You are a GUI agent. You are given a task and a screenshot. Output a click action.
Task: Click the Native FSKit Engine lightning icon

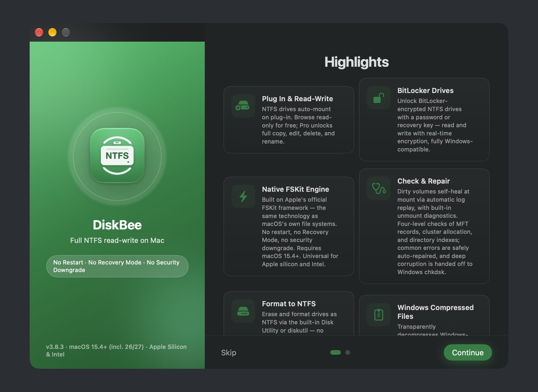243,196
